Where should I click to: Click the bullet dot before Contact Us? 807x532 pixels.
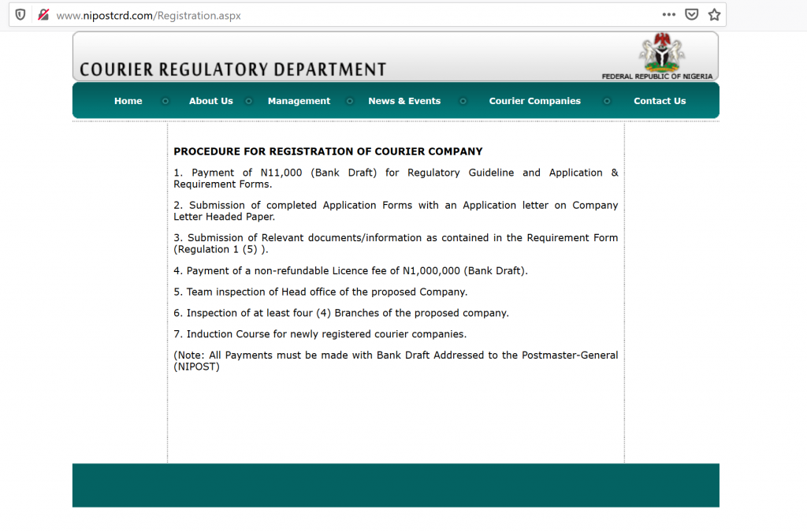coord(607,101)
